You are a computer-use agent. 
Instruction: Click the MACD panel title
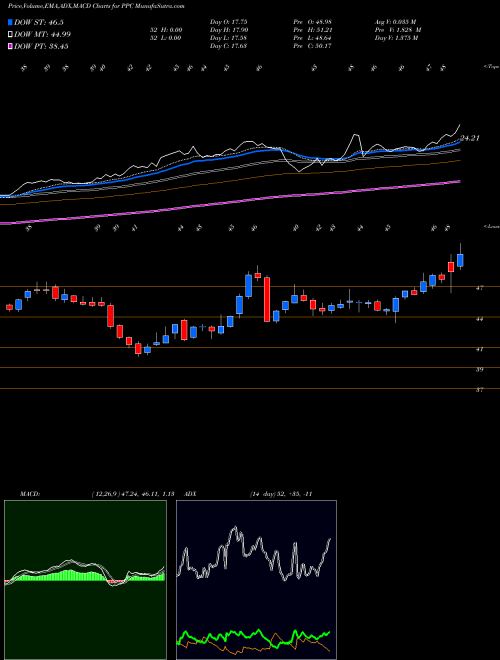(x=30, y=494)
